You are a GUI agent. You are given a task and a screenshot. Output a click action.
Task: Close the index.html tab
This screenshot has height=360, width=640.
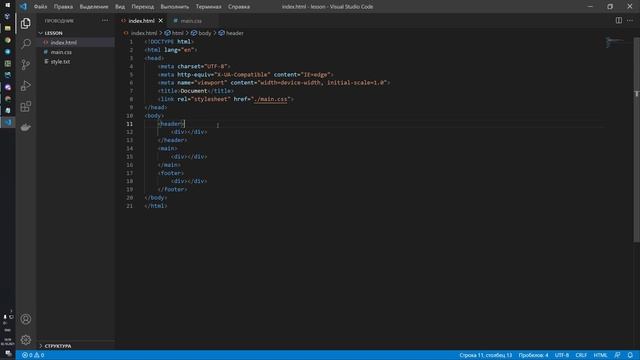(160, 20)
